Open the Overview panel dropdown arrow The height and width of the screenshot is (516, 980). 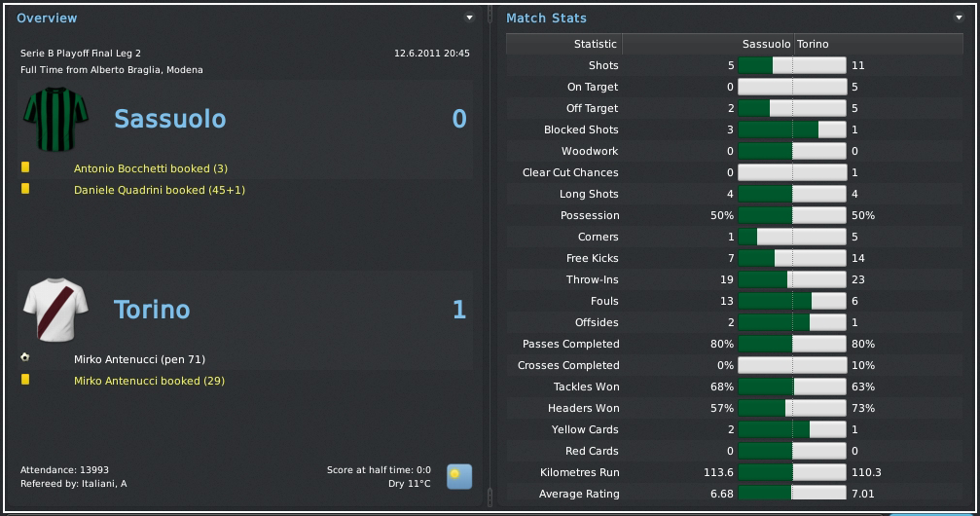(470, 18)
